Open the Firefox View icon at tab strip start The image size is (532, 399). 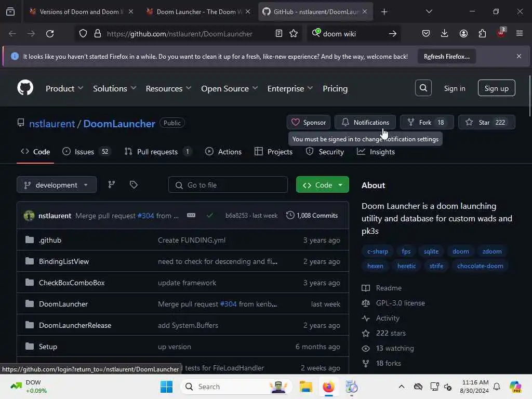pyautogui.click(x=10, y=11)
